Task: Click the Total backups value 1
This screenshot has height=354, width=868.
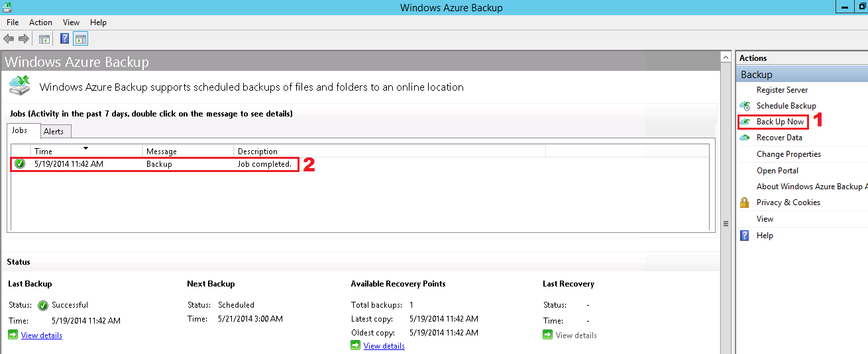Action: point(411,305)
